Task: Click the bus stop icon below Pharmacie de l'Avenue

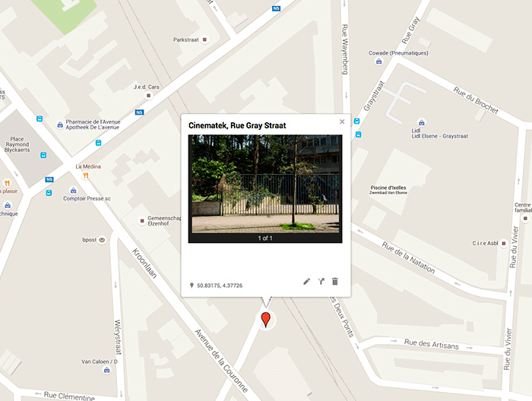Action: [98, 143]
